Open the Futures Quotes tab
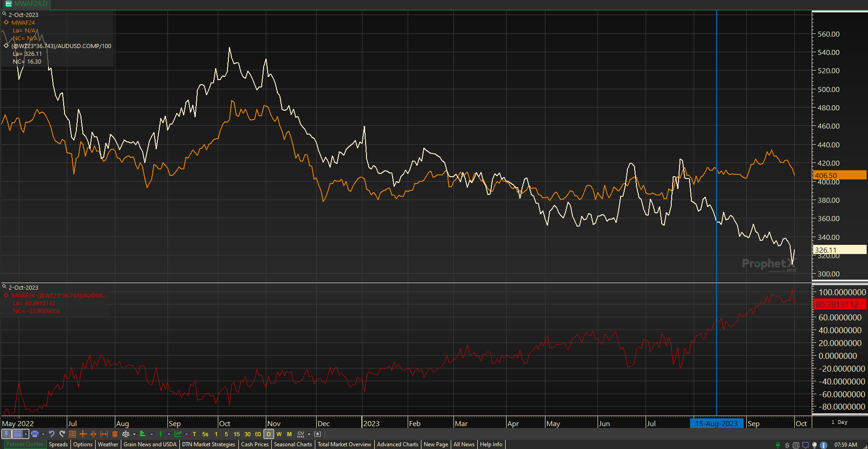Image resolution: width=868 pixels, height=449 pixels. point(25,444)
